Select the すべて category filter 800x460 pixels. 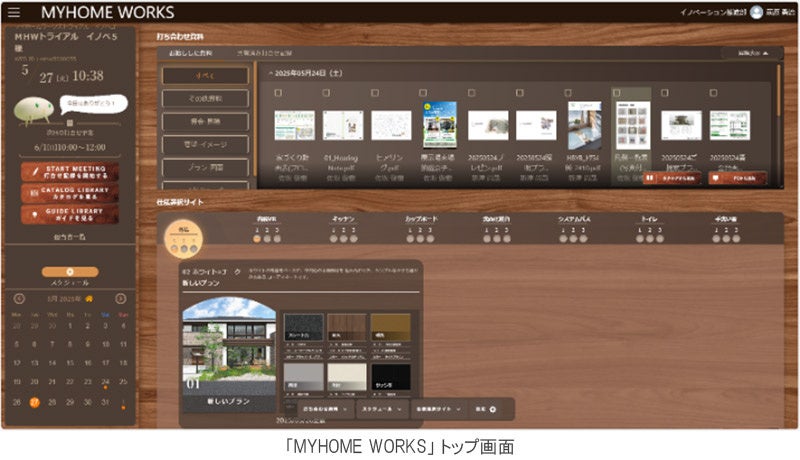coord(205,76)
